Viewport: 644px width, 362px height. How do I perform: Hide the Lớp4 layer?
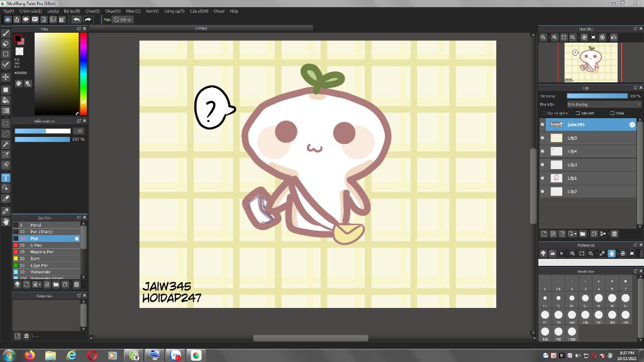[x=543, y=151]
